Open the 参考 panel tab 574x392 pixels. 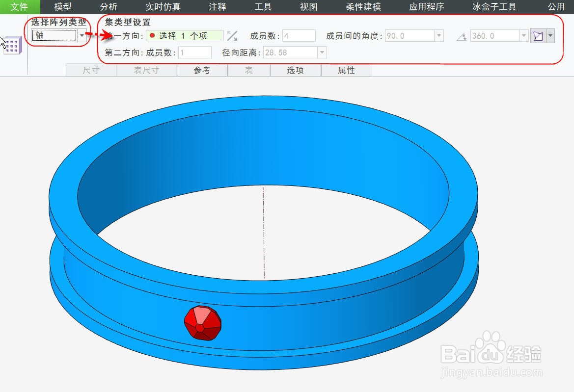[202, 70]
